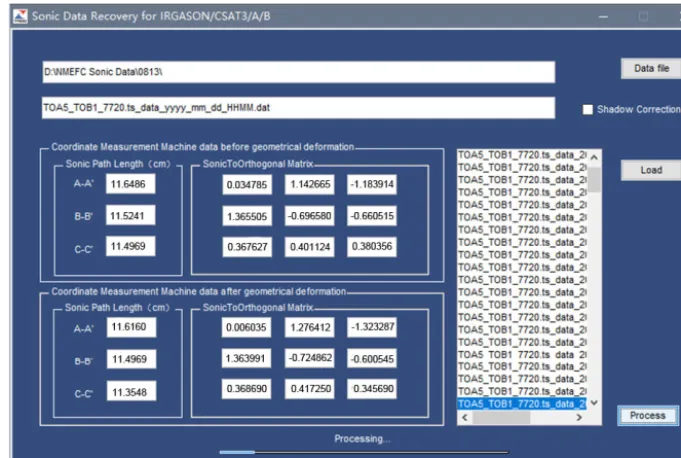Click matrix cell 0.380356
This screenshot has width=681, height=458.
point(372,246)
